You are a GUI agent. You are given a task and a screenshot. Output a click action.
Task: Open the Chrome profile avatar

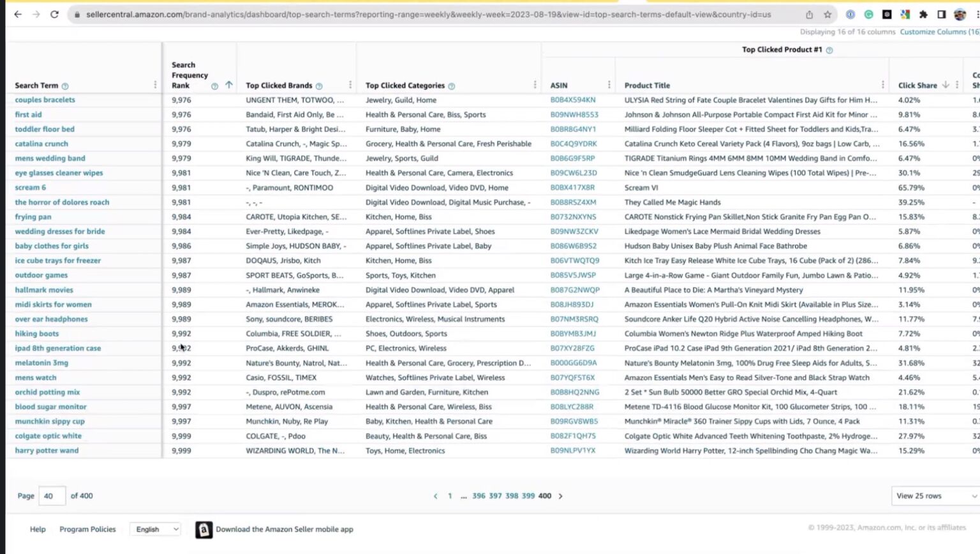pyautogui.click(x=960, y=14)
